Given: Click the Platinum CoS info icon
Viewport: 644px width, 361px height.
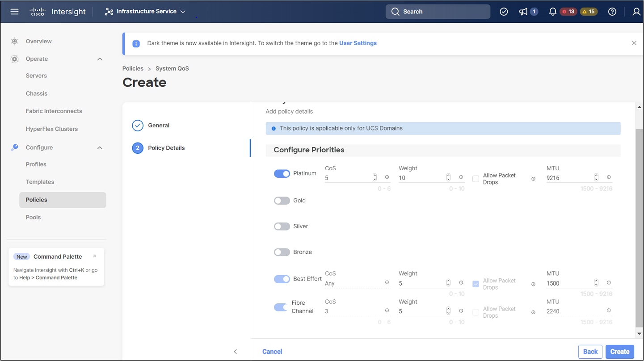Looking at the screenshot, I should (387, 177).
